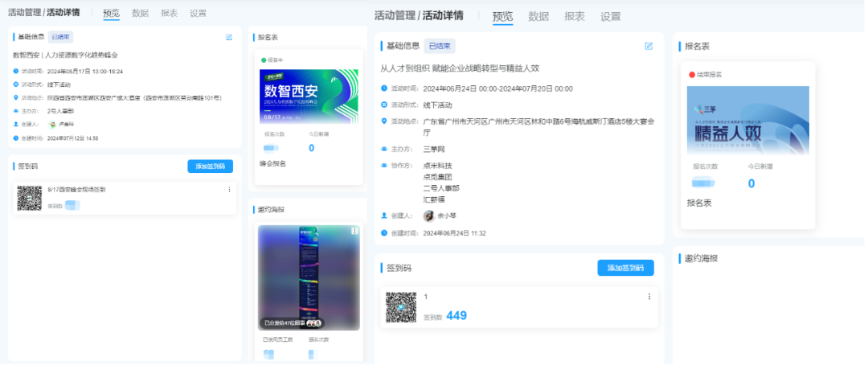Image resolution: width=868 pixels, height=374 pixels.
Task: Open 报表 tab in the right panel
Action: click(x=575, y=16)
